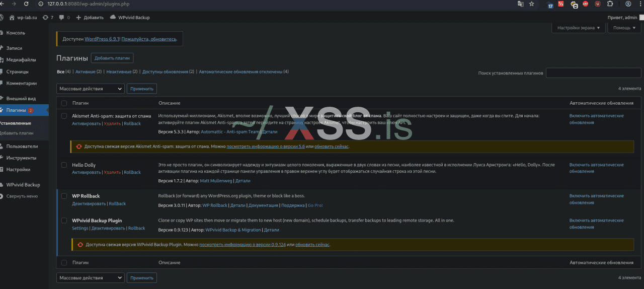
Task: Check the select-all checkbox in table header
Action: (64, 103)
